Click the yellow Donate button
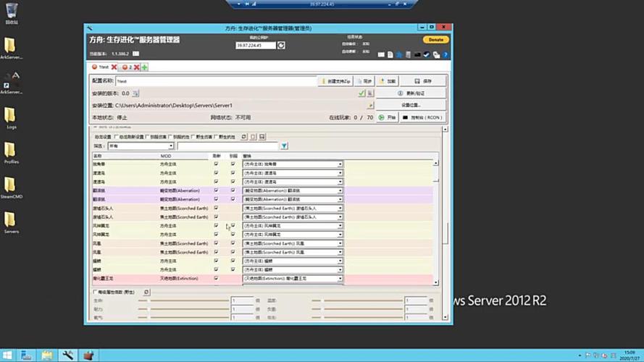Image resolution: width=644 pixels, height=362 pixels. 436,40
